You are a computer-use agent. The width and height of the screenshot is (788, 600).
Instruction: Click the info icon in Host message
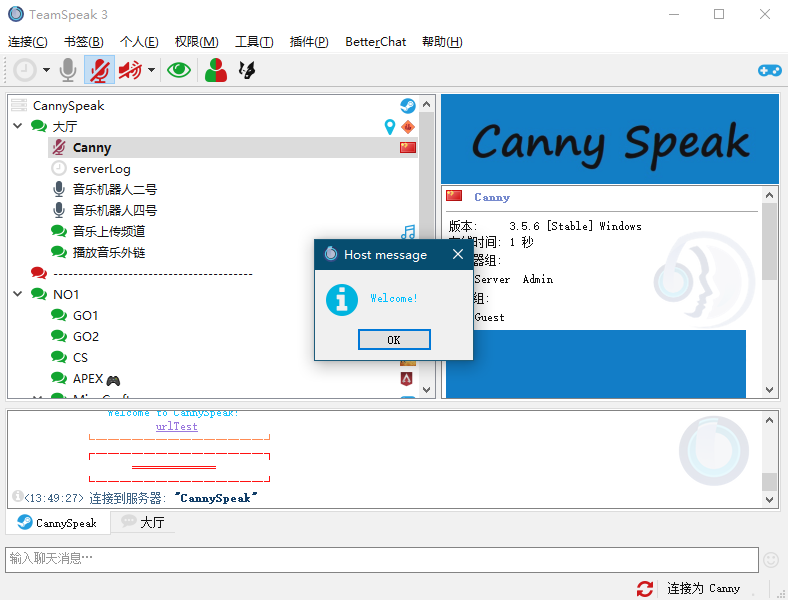[342, 300]
